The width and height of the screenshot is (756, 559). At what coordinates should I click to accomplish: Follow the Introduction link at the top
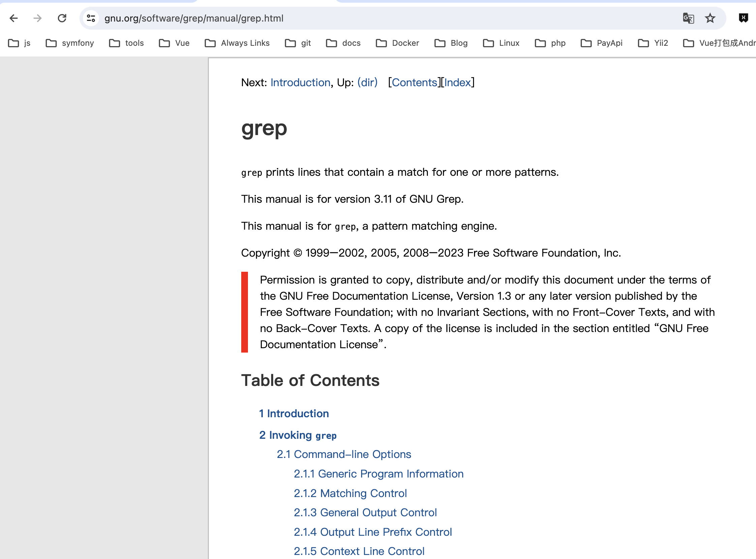[x=300, y=82]
